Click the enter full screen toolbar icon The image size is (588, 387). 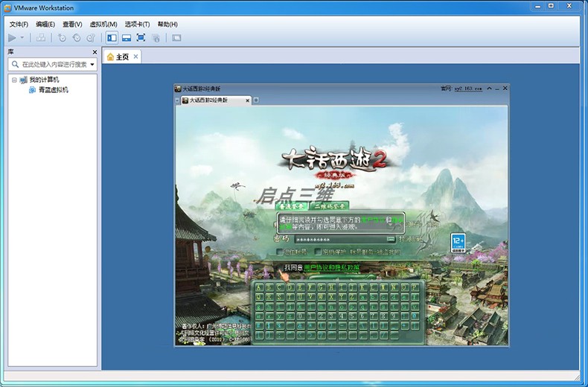coord(141,37)
